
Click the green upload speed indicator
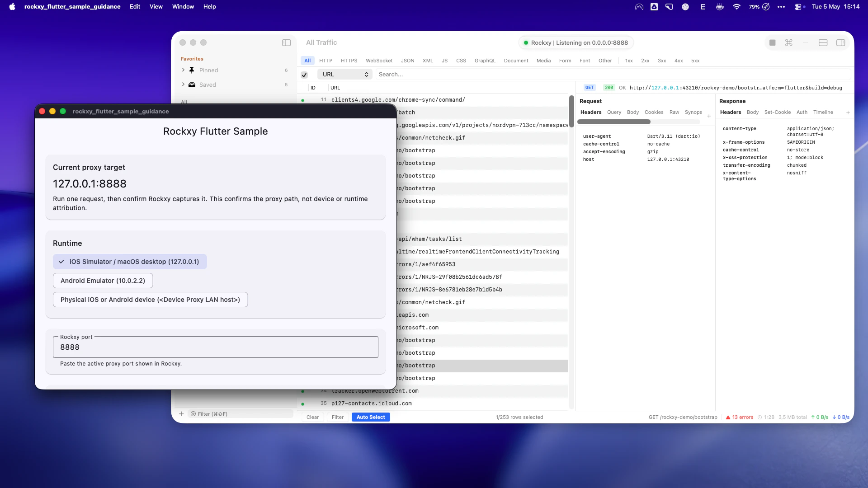[820, 417]
